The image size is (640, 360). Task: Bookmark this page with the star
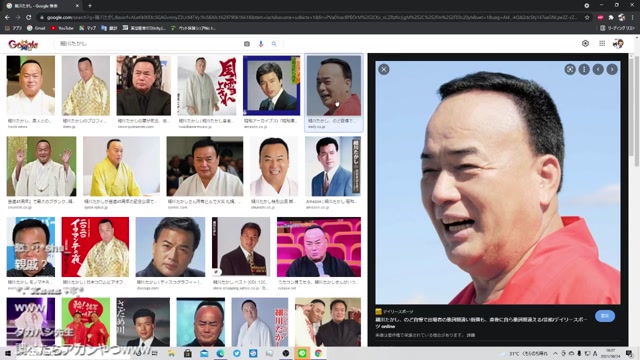(587, 18)
